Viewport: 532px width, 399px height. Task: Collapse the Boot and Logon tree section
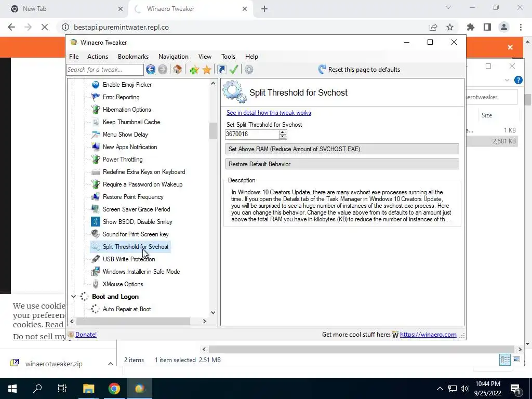point(73,297)
